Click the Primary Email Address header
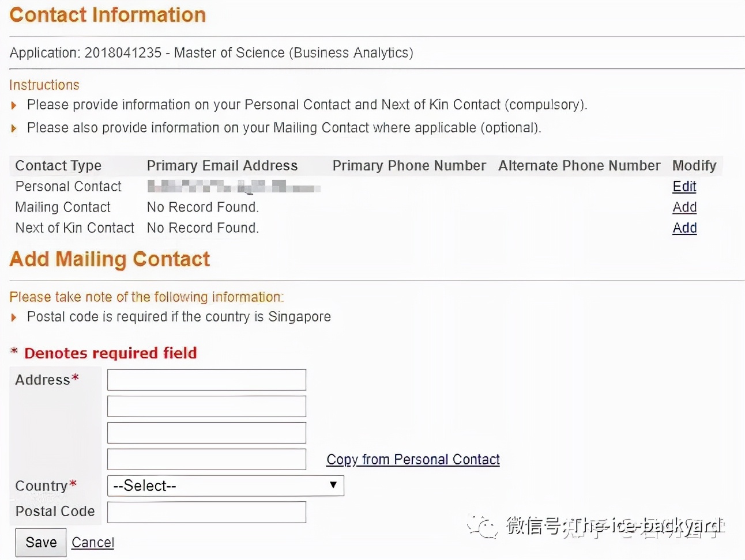Viewport: 745px width, 560px height. pyautogui.click(x=222, y=165)
